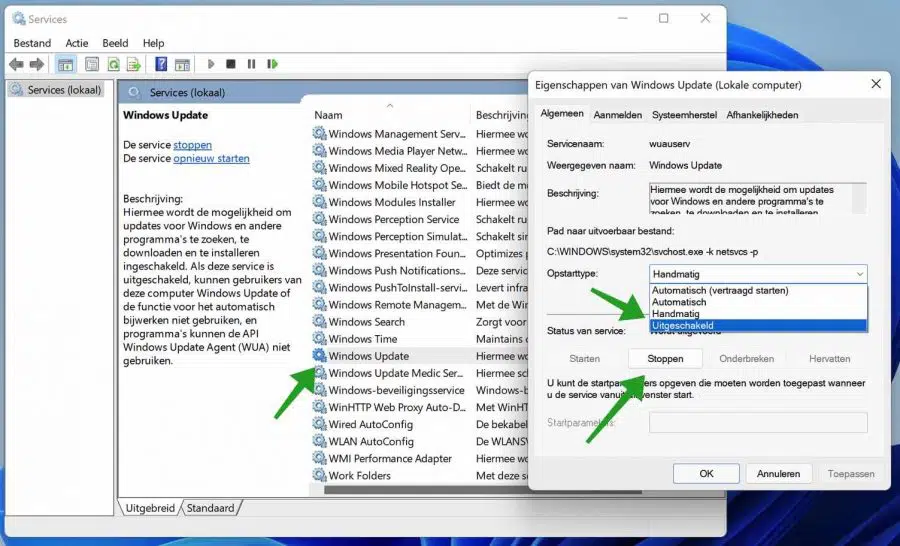Click the OK button

click(x=706, y=474)
